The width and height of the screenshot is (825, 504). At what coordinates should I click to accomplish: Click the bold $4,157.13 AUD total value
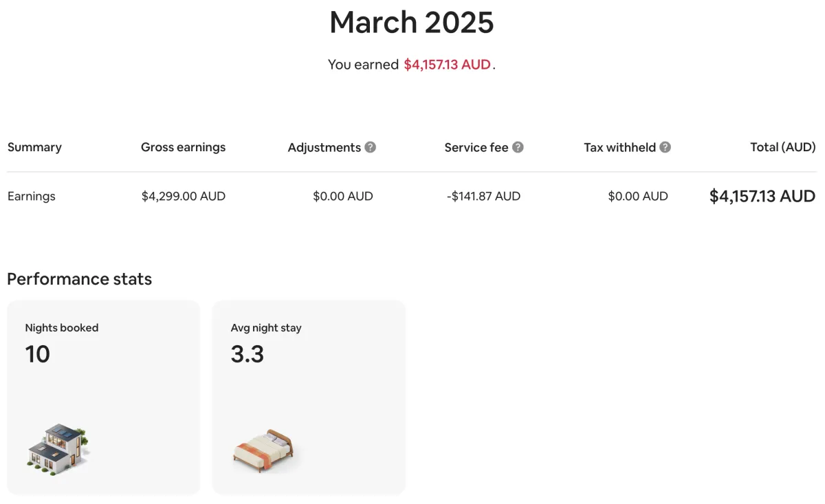[x=762, y=196]
